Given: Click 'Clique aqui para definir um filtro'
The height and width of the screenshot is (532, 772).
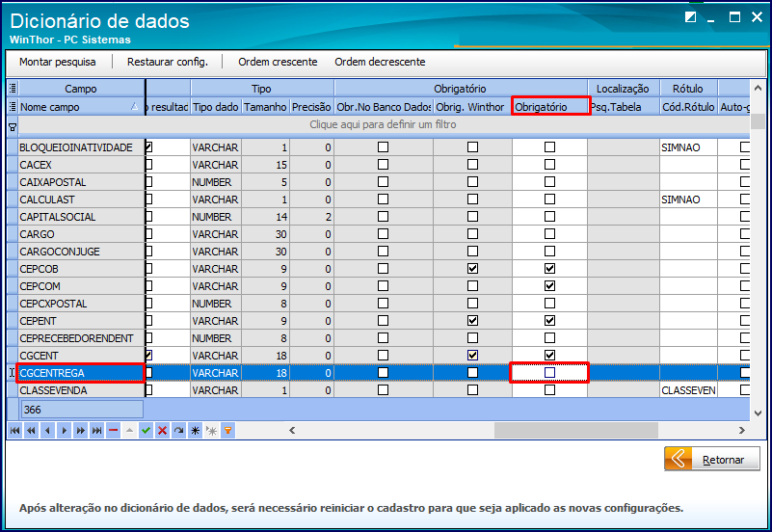Looking at the screenshot, I should [383, 124].
